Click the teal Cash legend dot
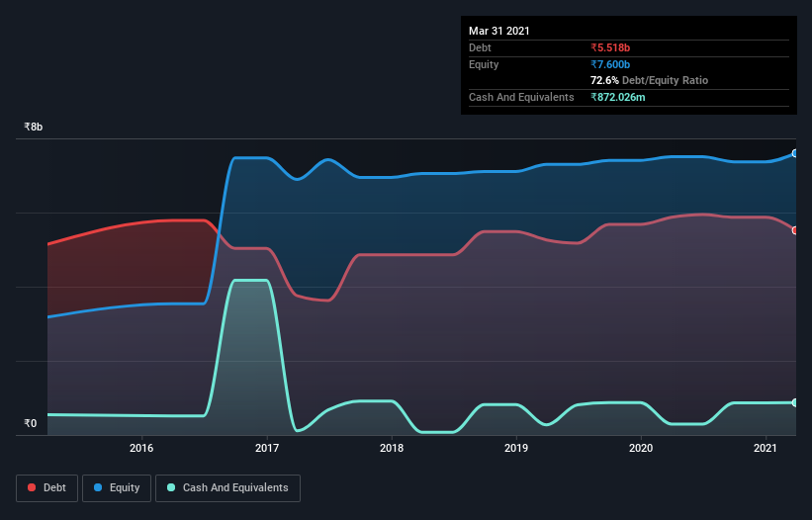812x520 pixels. (171, 487)
